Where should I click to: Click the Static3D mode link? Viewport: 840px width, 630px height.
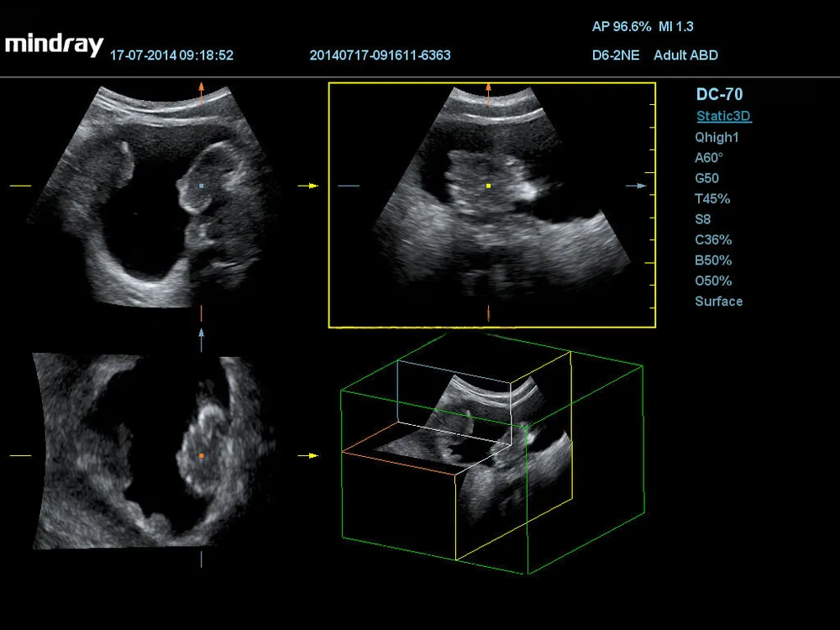(x=724, y=116)
